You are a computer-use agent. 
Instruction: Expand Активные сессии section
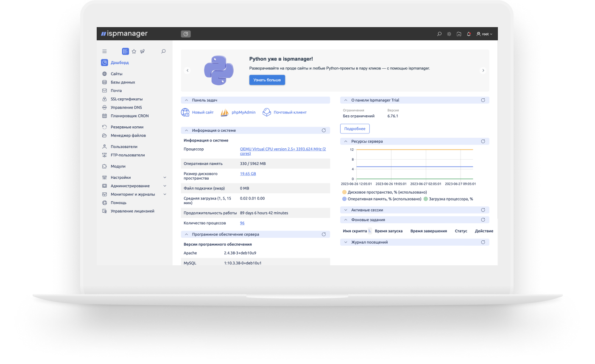(346, 210)
